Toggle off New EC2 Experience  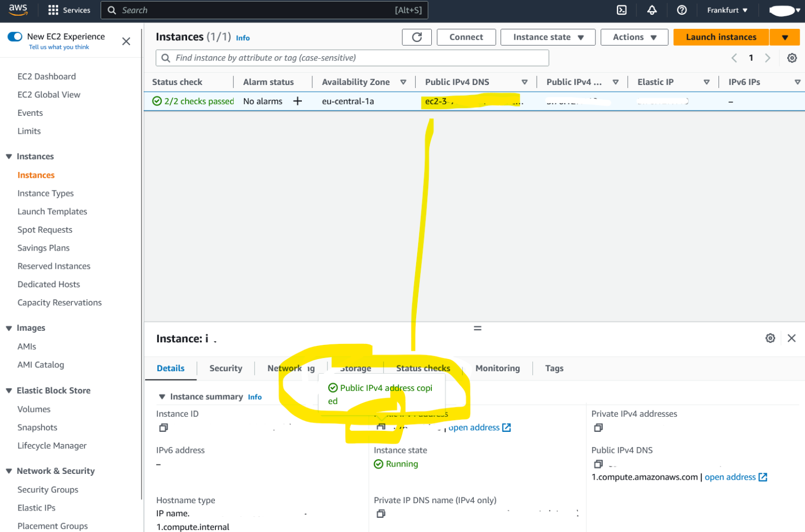[15, 36]
